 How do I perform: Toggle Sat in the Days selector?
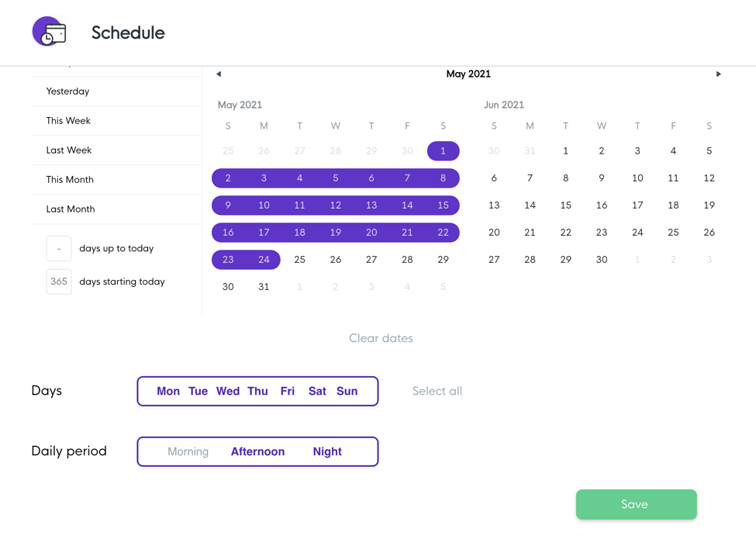[x=317, y=391]
